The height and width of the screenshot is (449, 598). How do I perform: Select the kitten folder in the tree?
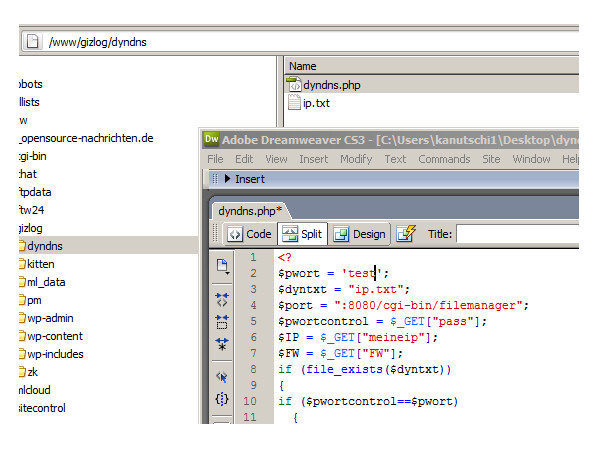40,264
